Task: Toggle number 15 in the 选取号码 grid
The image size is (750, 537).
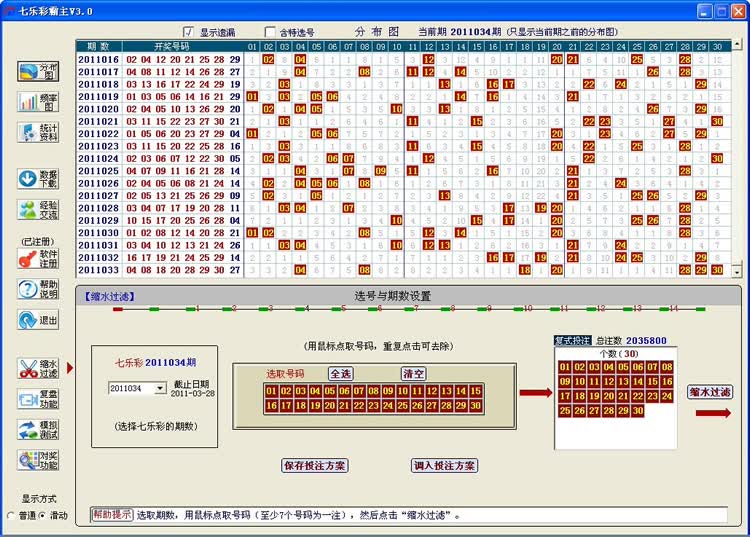Action: (x=475, y=391)
